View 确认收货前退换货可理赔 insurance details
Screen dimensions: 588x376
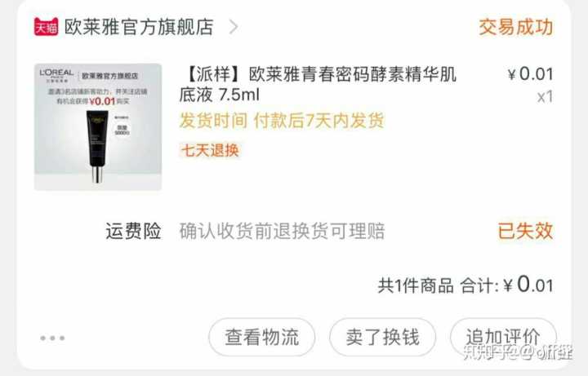pos(282,231)
